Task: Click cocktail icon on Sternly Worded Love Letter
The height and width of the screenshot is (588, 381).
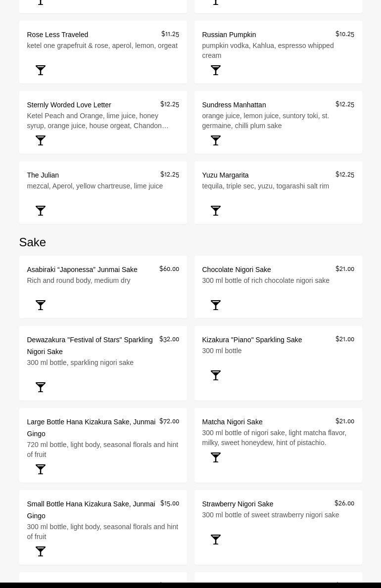Action: point(41,140)
